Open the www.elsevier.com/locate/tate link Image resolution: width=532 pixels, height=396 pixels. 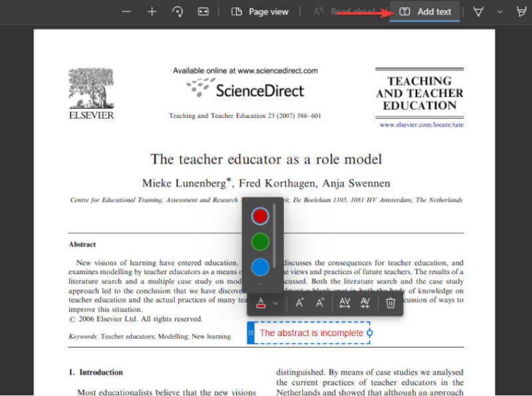(422, 124)
